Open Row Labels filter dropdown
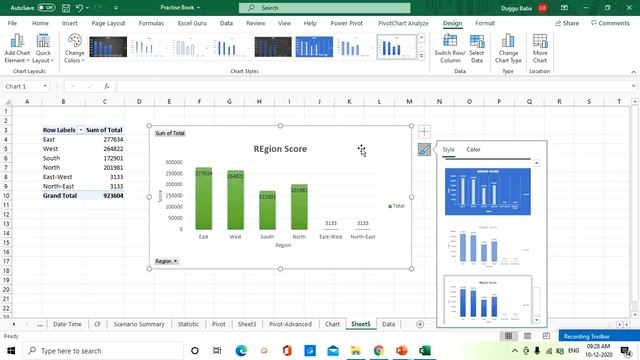 80,130
